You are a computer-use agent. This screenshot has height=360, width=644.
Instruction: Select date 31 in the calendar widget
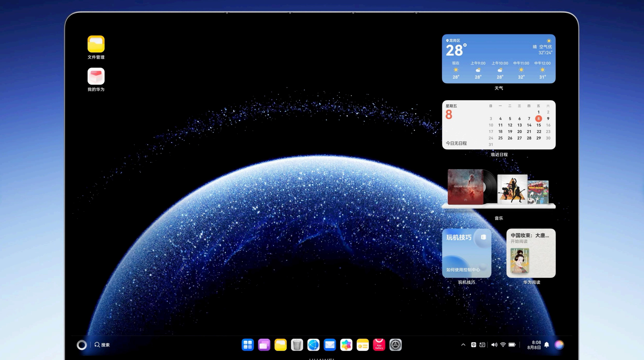tap(491, 145)
